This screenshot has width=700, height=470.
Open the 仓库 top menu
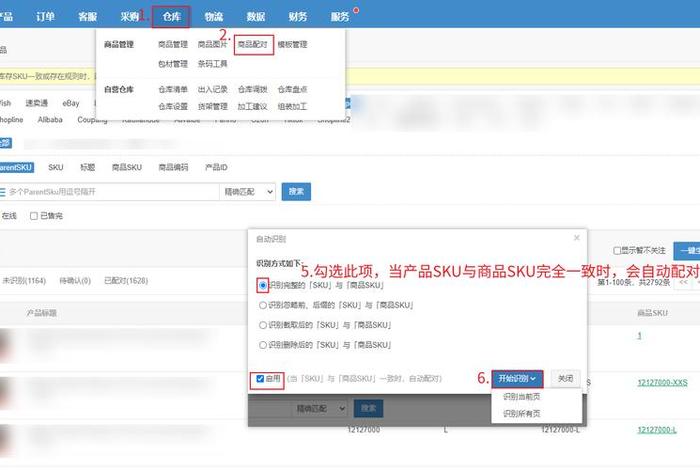coord(171,17)
